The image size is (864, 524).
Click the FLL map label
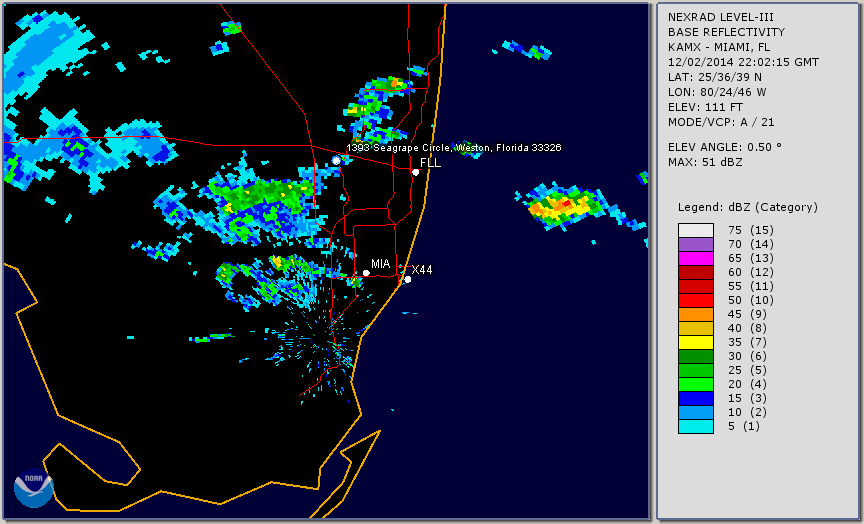coord(430,163)
